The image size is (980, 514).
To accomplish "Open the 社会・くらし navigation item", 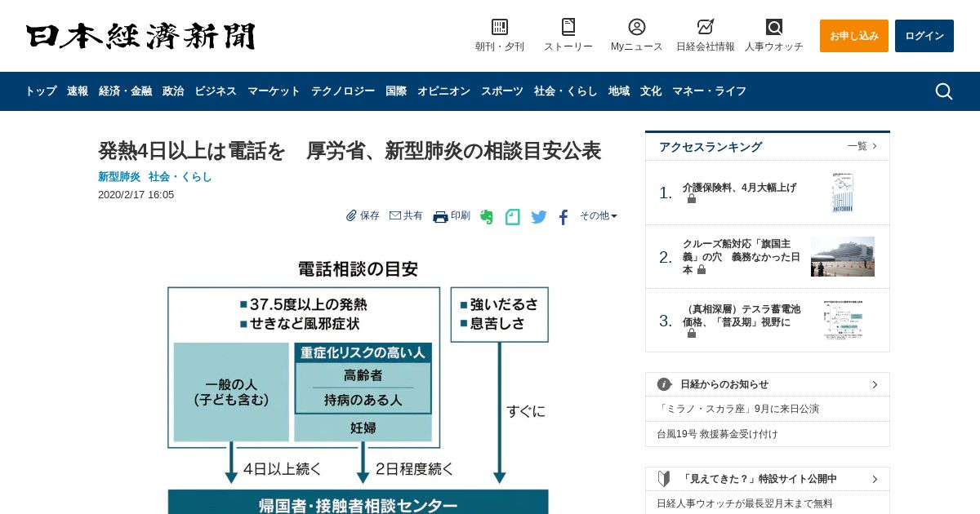I will pyautogui.click(x=566, y=91).
